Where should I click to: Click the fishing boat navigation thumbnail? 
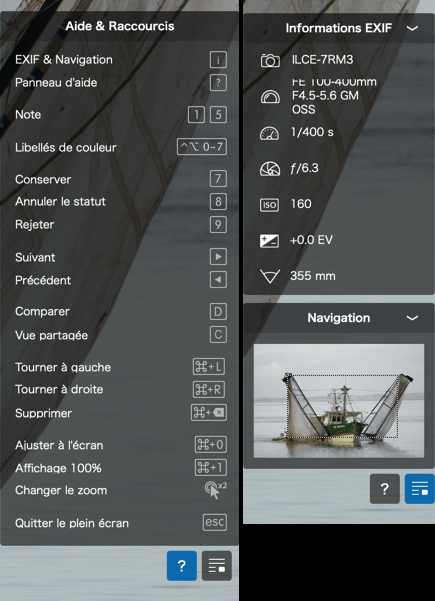(339, 401)
